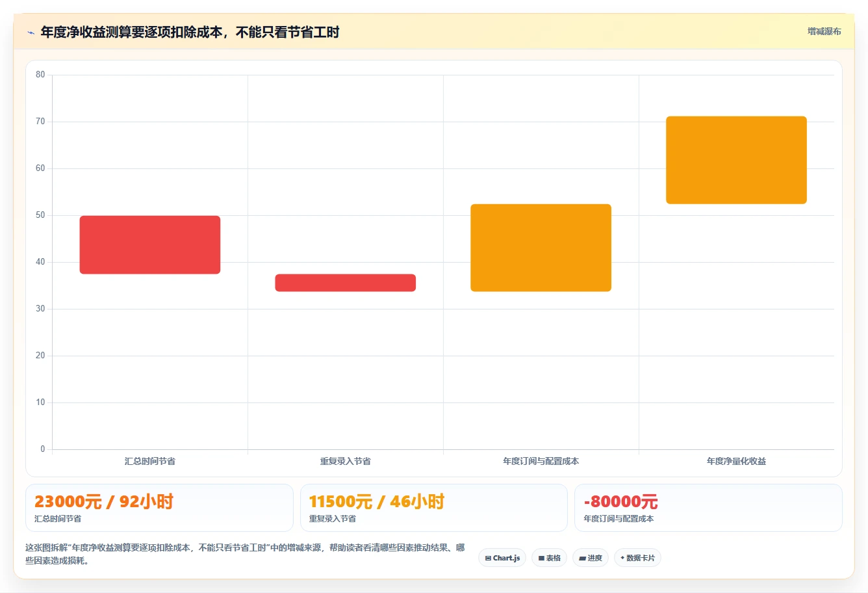Click the 增减瀑布 label in header
Viewport: 868px width, 593px height.
click(x=824, y=31)
